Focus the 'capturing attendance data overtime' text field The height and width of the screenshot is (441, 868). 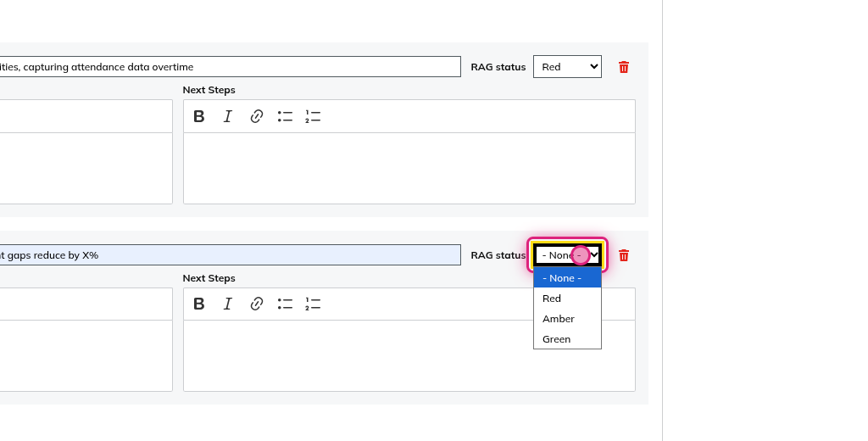(x=231, y=66)
